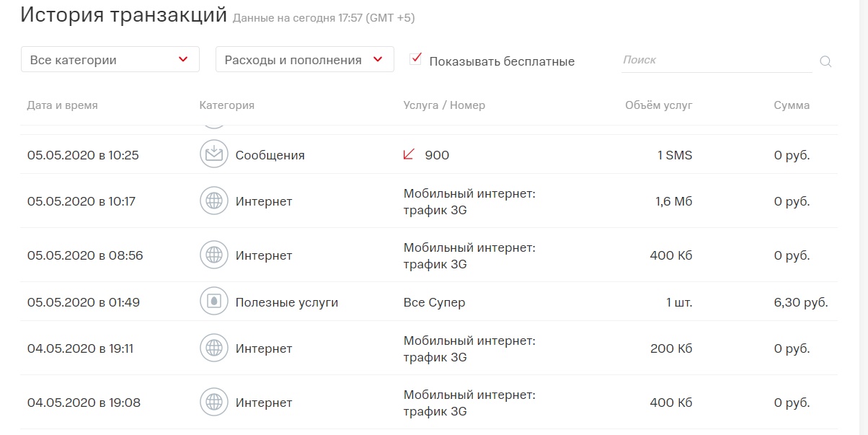Select the 900 SMS number entry

pos(437,155)
